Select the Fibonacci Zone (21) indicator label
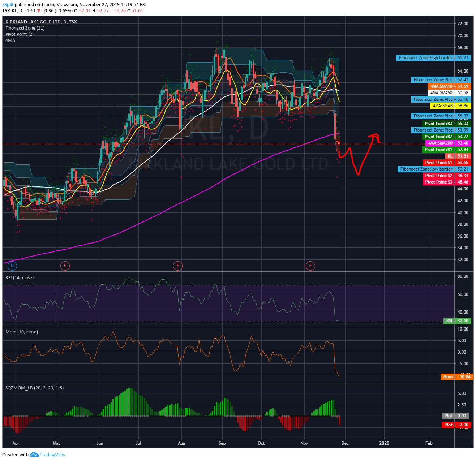Screen dimensions: 476x461 (x=25, y=28)
